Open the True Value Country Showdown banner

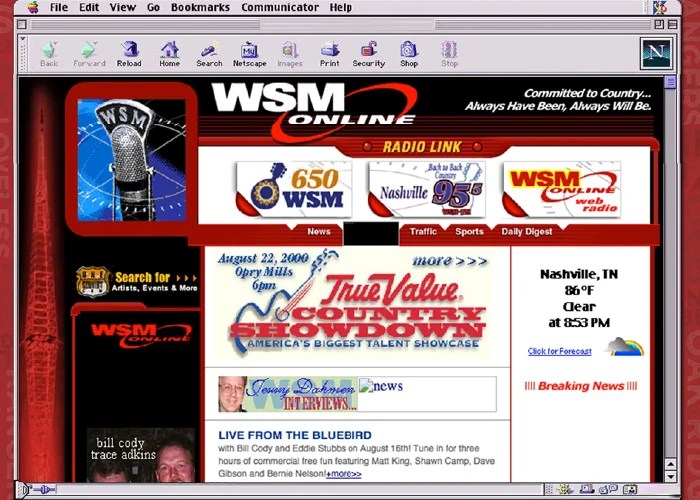tap(353, 306)
